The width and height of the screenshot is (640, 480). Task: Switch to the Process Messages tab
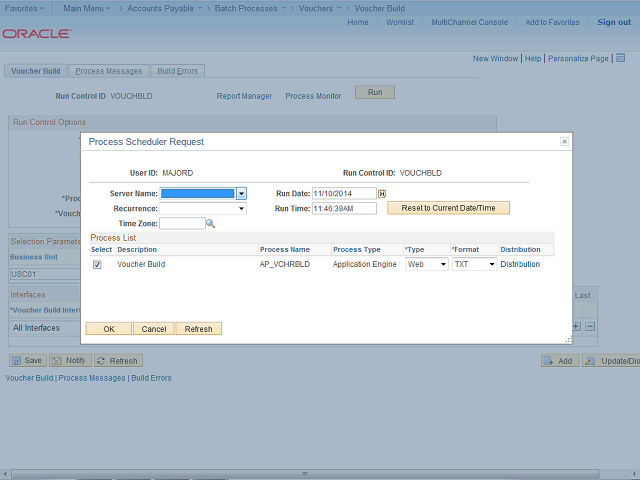tap(110, 71)
